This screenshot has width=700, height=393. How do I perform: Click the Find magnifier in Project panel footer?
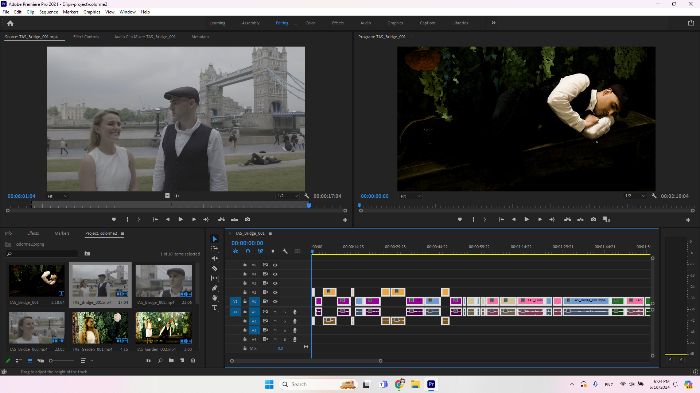pyautogui.click(x=160, y=360)
